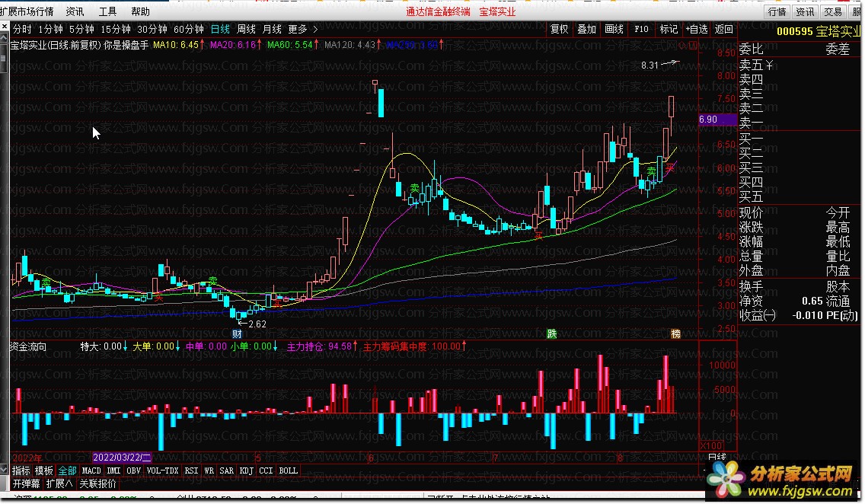Select the 全部 indicator tab
The width and height of the screenshot is (865, 504).
(x=67, y=471)
